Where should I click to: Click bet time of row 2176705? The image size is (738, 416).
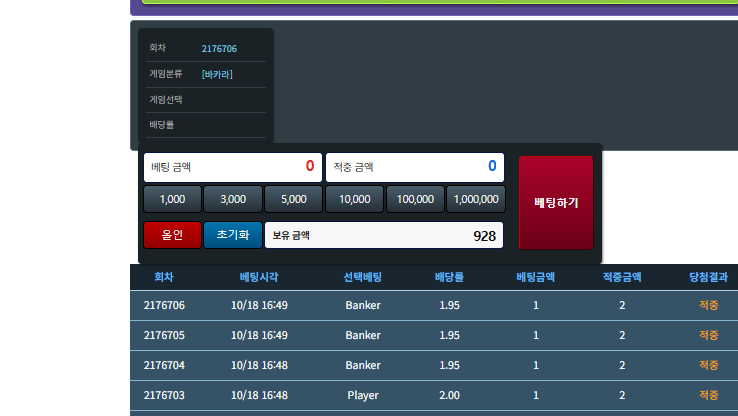[x=259, y=335]
